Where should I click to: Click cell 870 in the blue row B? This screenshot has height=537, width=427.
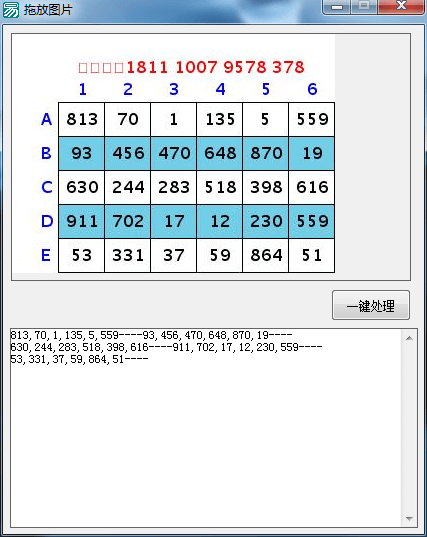[x=266, y=153]
